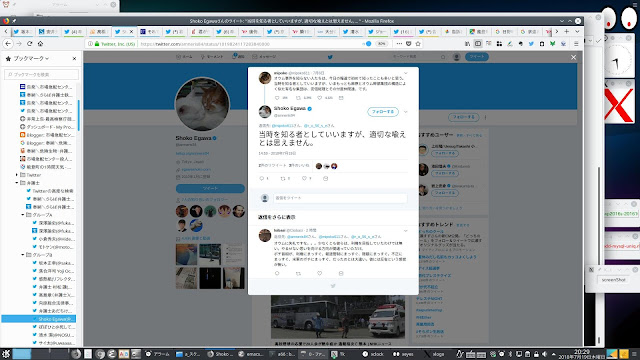Open mipoko tweet options chevron
640x360 pixels.
[405, 73]
